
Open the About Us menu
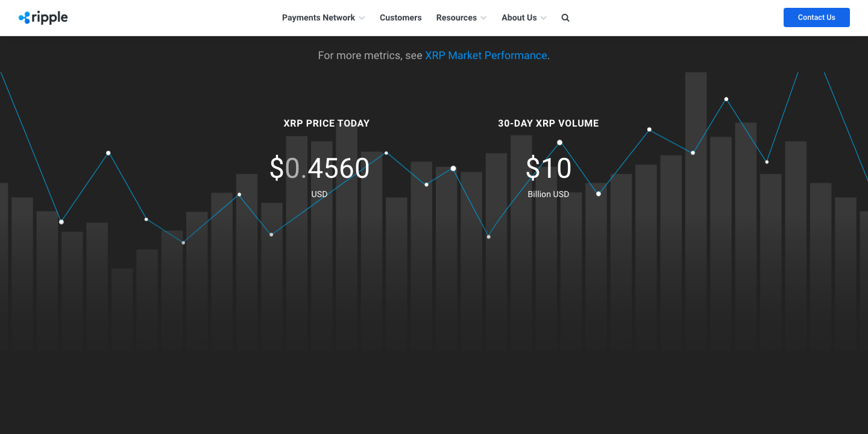click(519, 18)
